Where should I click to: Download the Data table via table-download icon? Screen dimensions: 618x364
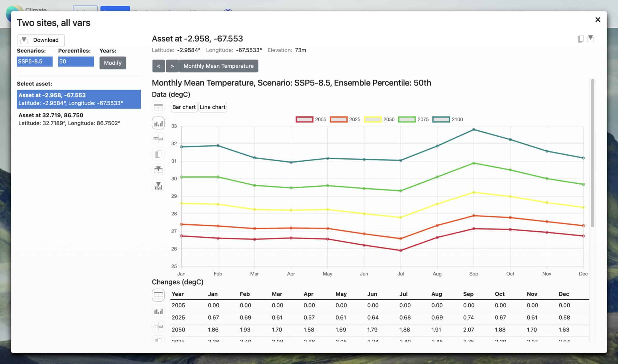pos(158,169)
